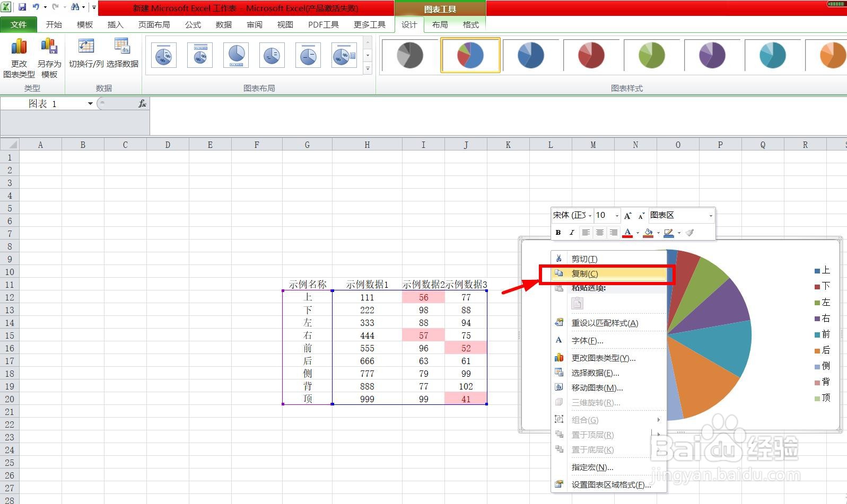The image size is (847, 504).
Task: Switch to the Formulas (公式) tab
Action: (193, 24)
